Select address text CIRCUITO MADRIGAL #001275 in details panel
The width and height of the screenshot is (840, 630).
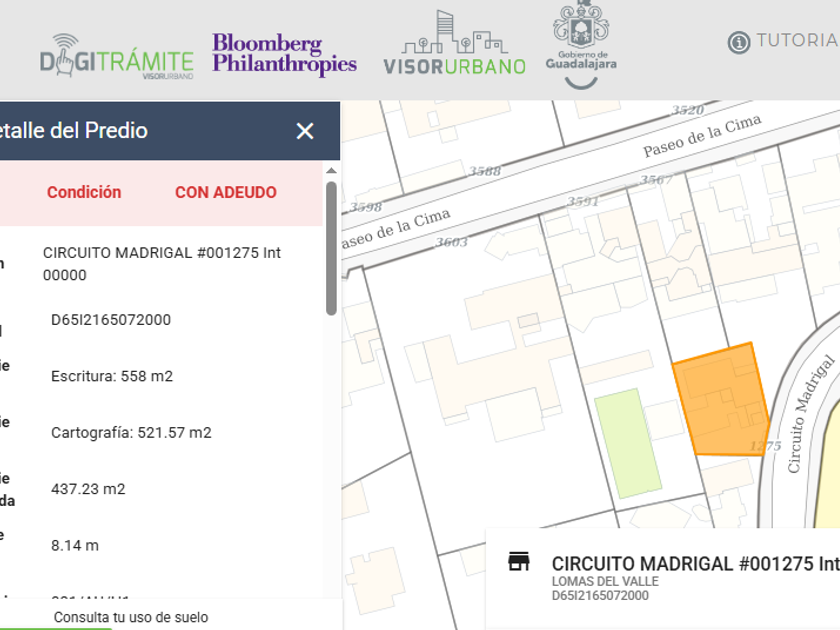point(162,264)
